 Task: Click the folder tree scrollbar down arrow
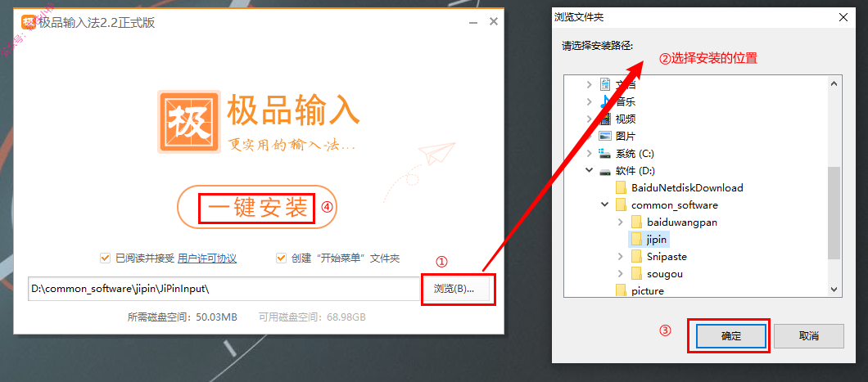(x=834, y=290)
